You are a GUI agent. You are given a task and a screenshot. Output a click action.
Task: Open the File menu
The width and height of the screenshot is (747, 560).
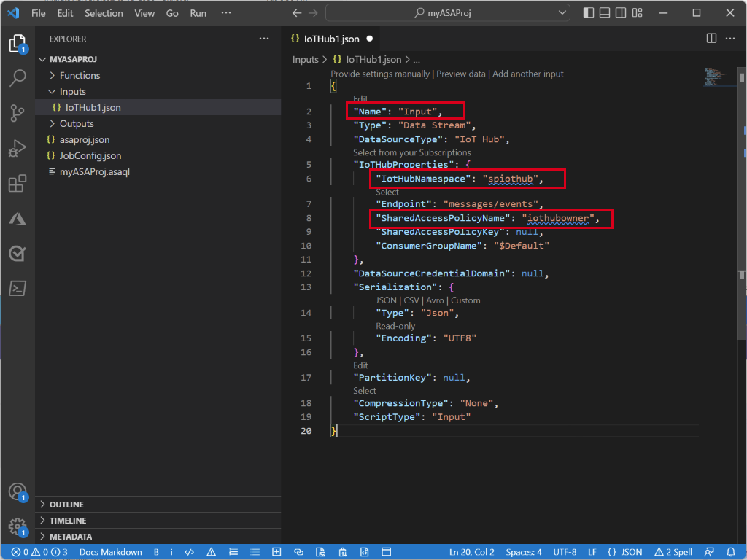click(x=38, y=13)
